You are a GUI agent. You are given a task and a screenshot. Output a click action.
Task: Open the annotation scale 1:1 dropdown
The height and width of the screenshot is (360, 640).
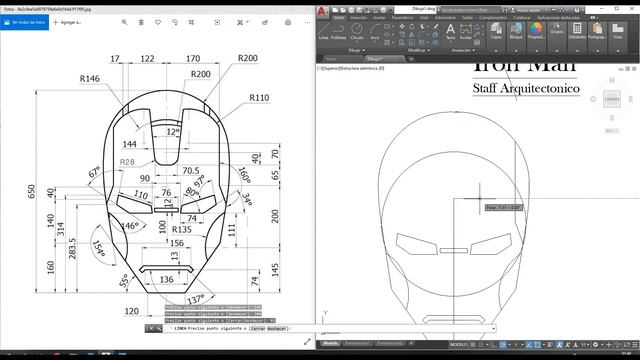tap(585, 345)
